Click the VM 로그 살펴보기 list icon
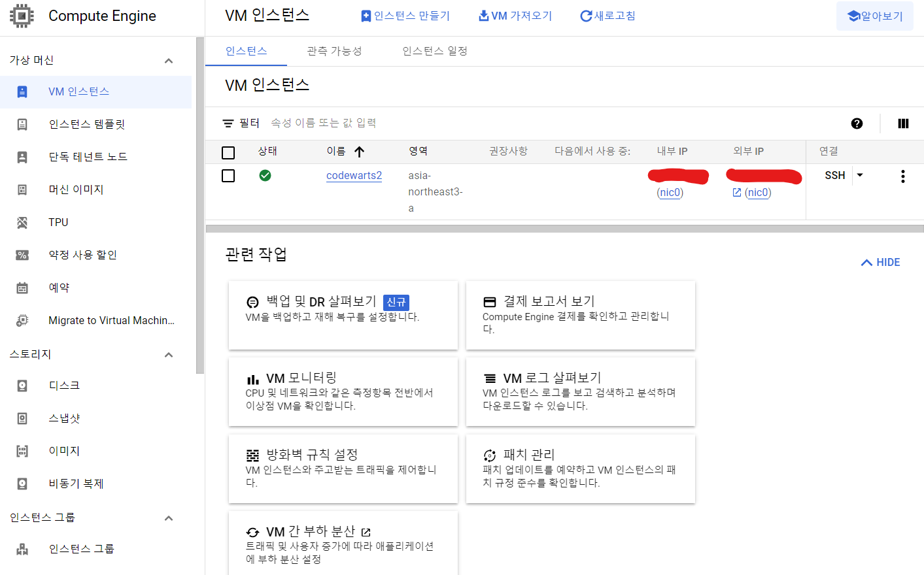 coord(489,378)
